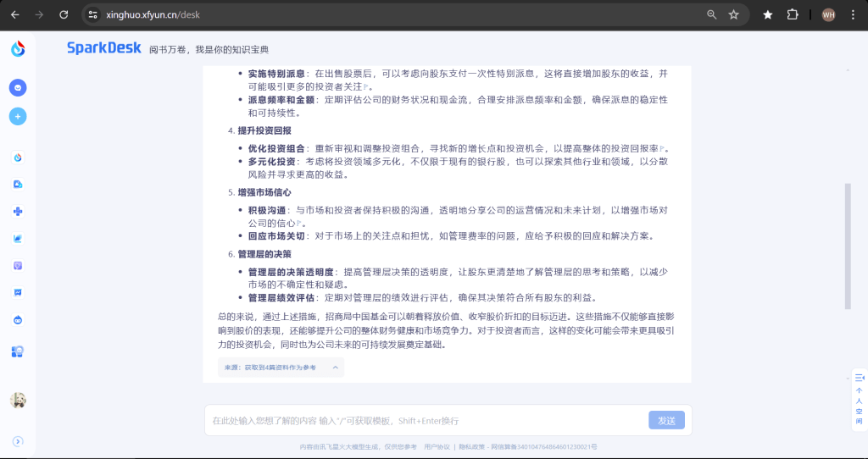Open the 个人空间 side panel
The width and height of the screenshot is (868, 459).
click(859, 399)
